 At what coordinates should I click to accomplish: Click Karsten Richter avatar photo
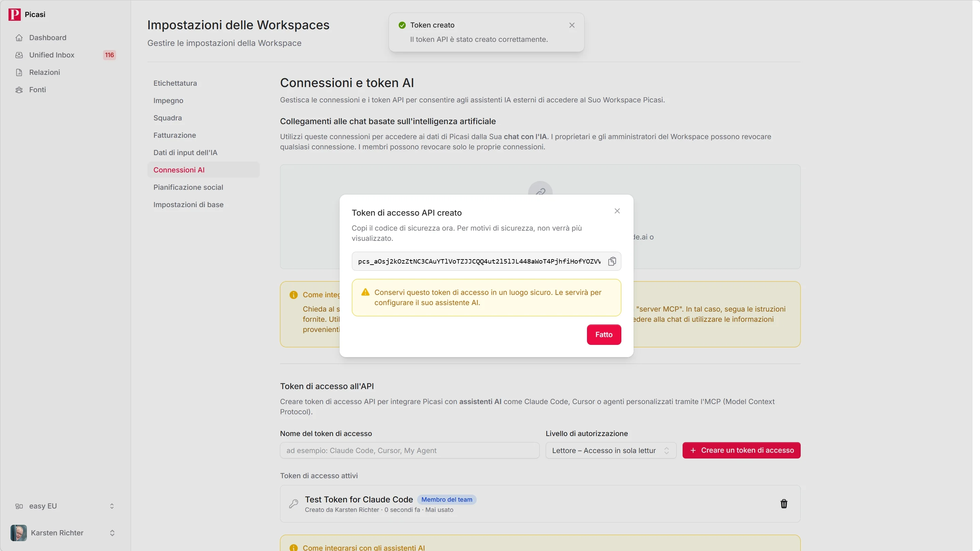[19, 533]
